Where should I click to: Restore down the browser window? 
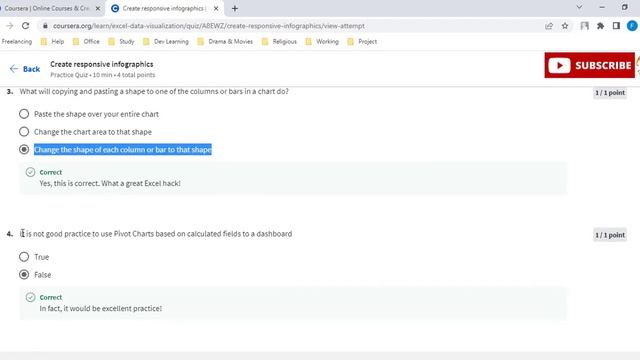(624, 7)
